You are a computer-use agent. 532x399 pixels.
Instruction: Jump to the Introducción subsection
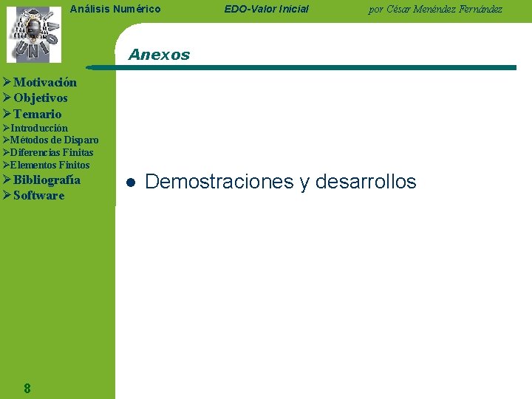[x=39, y=129]
